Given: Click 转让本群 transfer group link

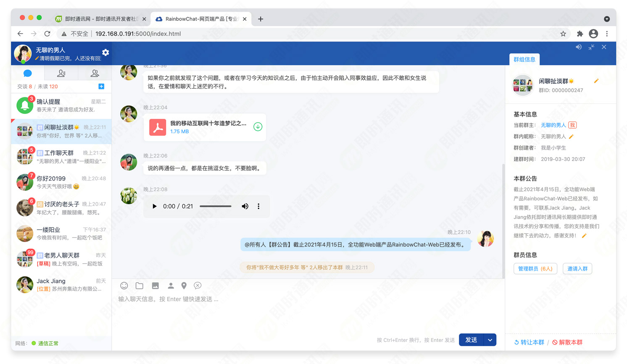Looking at the screenshot, I should tap(529, 342).
